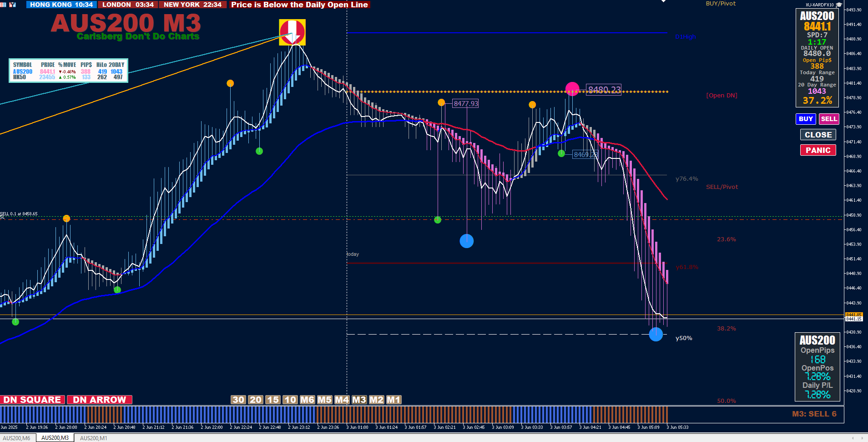Click the SELL button
The width and height of the screenshot is (868, 442).
(x=829, y=119)
